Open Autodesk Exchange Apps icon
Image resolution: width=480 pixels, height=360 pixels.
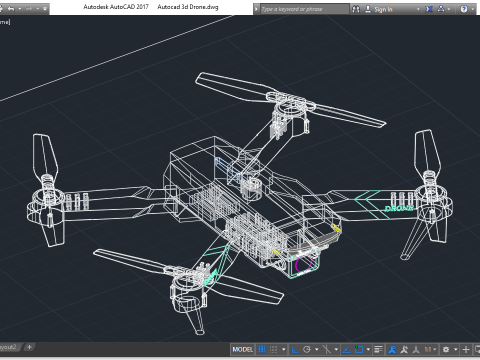pyautogui.click(x=429, y=9)
